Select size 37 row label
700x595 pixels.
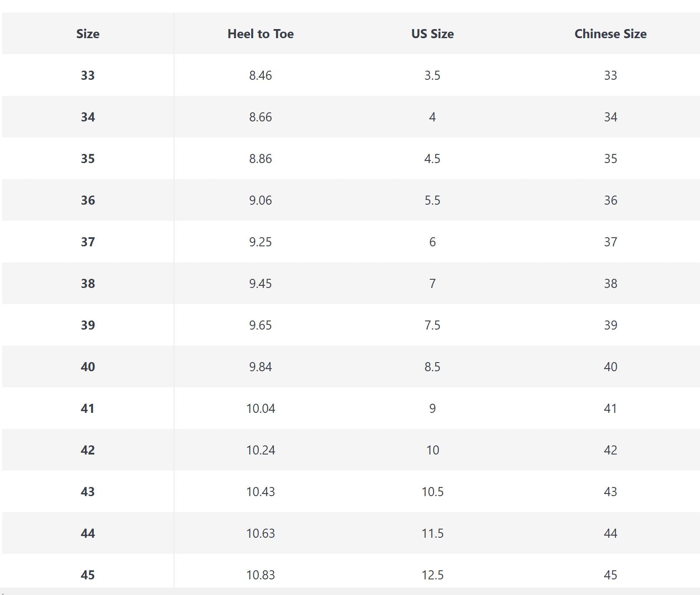click(88, 242)
